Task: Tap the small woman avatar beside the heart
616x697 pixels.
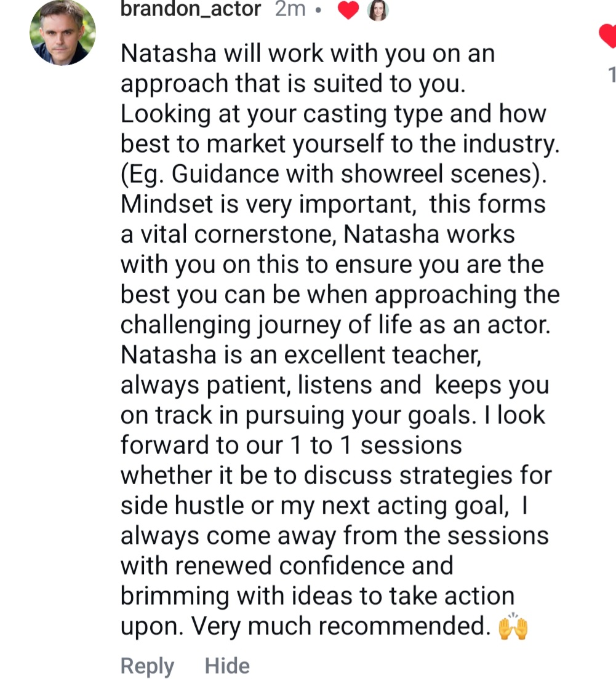Action: pos(378,10)
